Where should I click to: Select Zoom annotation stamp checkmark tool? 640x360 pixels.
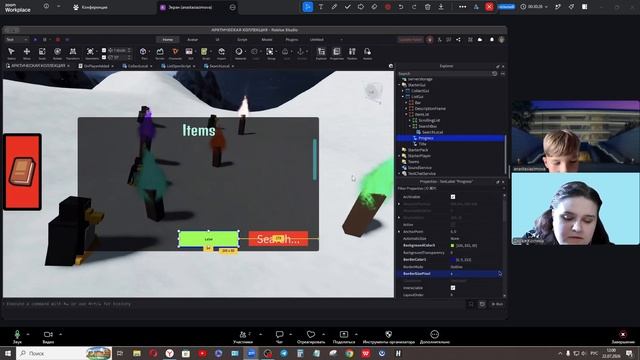click(x=347, y=7)
